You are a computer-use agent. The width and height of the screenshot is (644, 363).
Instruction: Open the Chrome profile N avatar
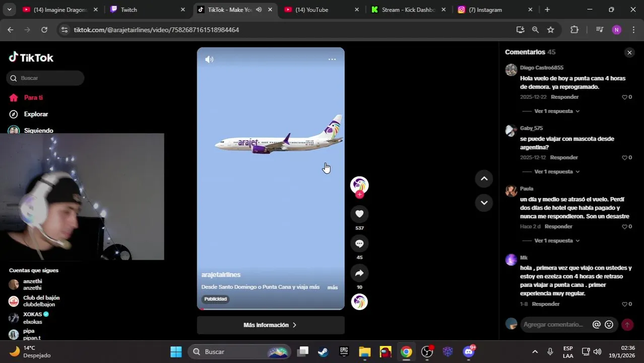(617, 30)
